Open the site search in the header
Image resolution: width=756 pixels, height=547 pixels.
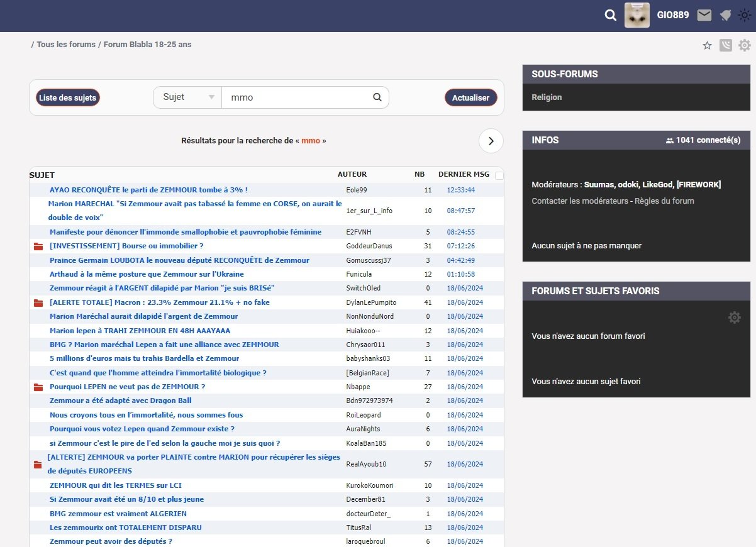(x=610, y=16)
